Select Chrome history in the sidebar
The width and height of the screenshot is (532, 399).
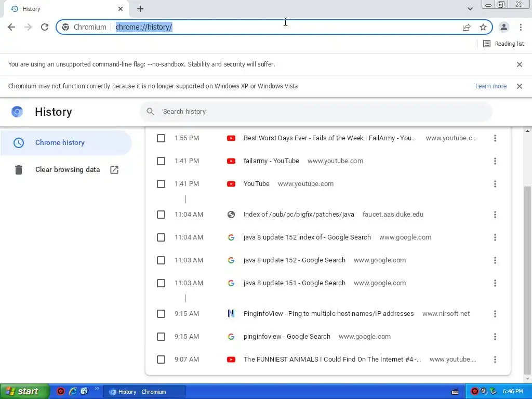pyautogui.click(x=66, y=143)
